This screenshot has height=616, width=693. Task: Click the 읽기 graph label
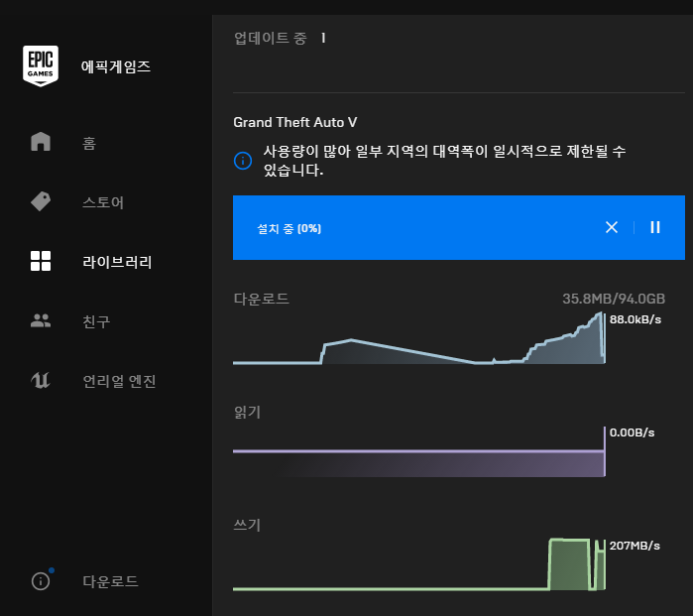tap(247, 412)
